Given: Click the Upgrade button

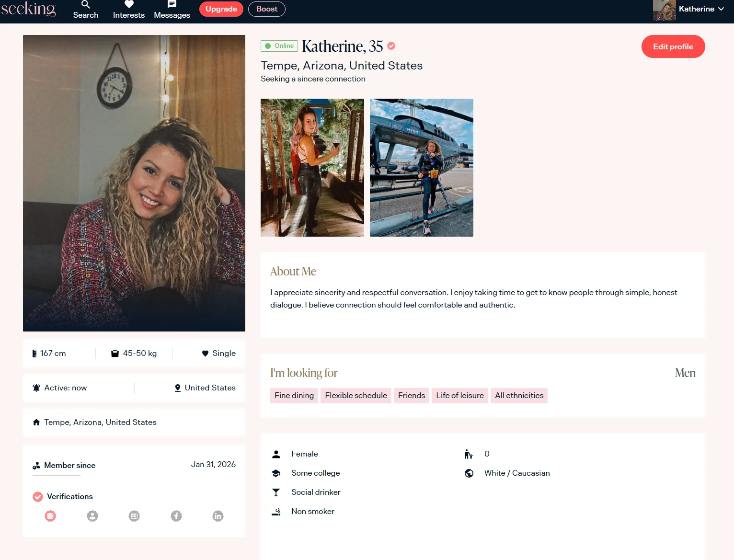Looking at the screenshot, I should click(221, 9).
